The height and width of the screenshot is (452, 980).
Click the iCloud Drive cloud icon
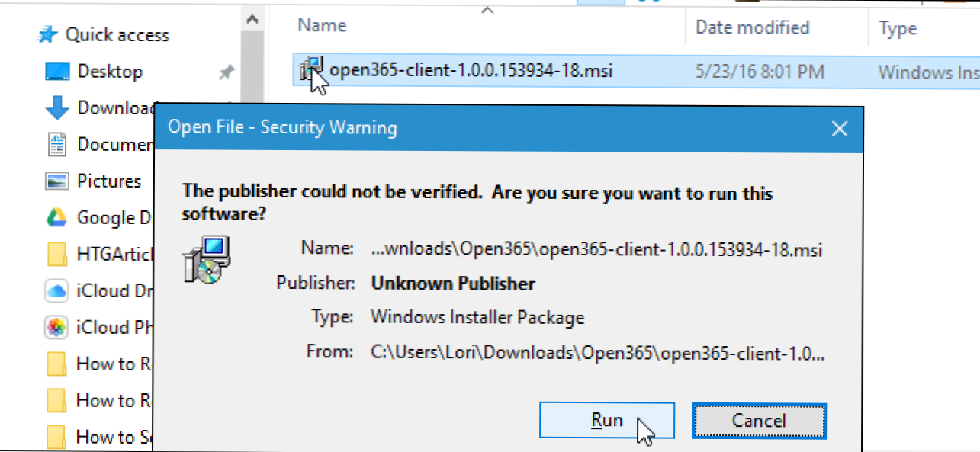pyautogui.click(x=57, y=291)
